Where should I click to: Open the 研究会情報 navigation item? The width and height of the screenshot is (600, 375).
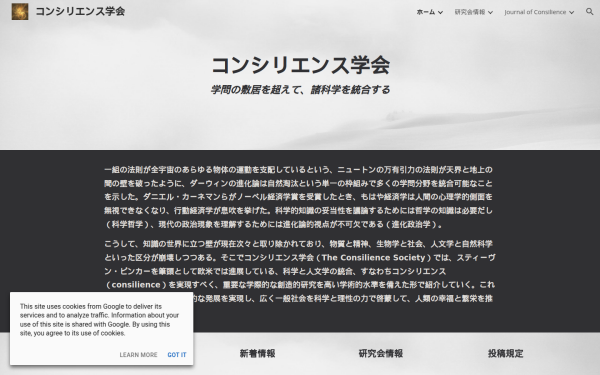click(470, 12)
